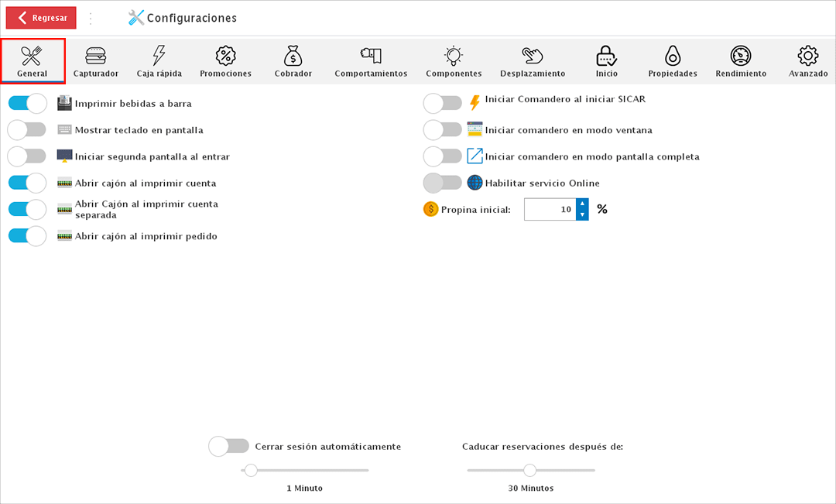
Task: Click the Propina inicial up arrow
Action: click(581, 204)
